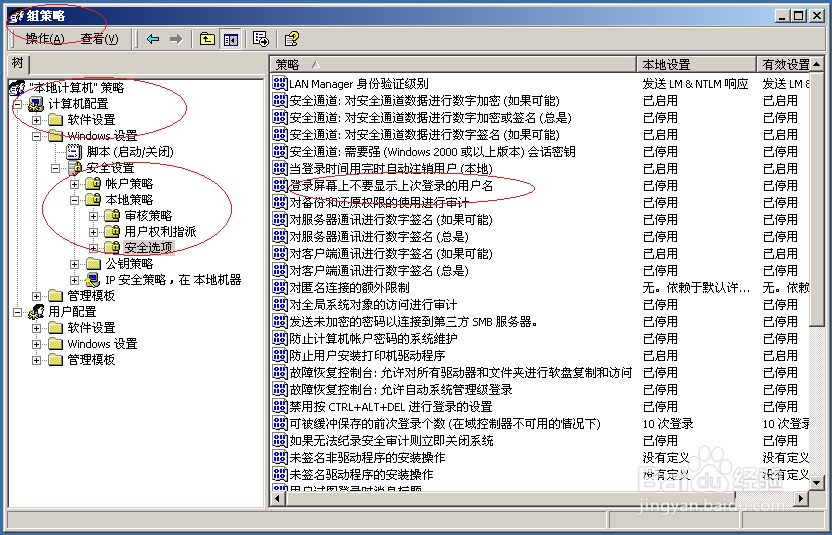This screenshot has width=832, height=535.
Task: Select 故障恢复控制台: 允许自动系统管理级登录 policy
Action: point(401,390)
